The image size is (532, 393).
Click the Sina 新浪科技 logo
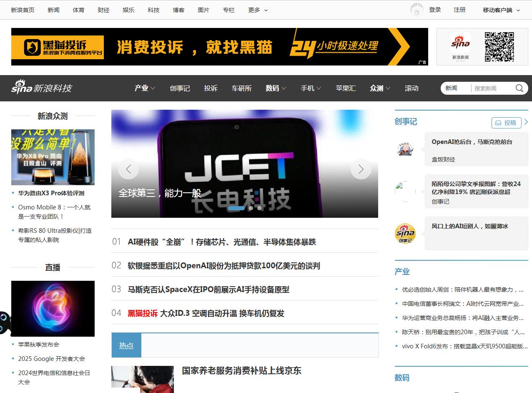(42, 88)
